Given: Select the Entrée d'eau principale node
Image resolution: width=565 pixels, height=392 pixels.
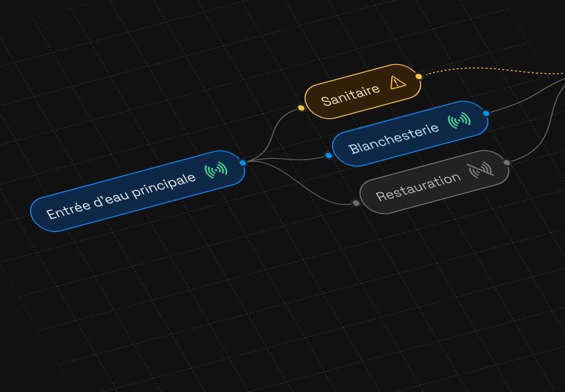Looking at the screenshot, I should click(x=137, y=191).
